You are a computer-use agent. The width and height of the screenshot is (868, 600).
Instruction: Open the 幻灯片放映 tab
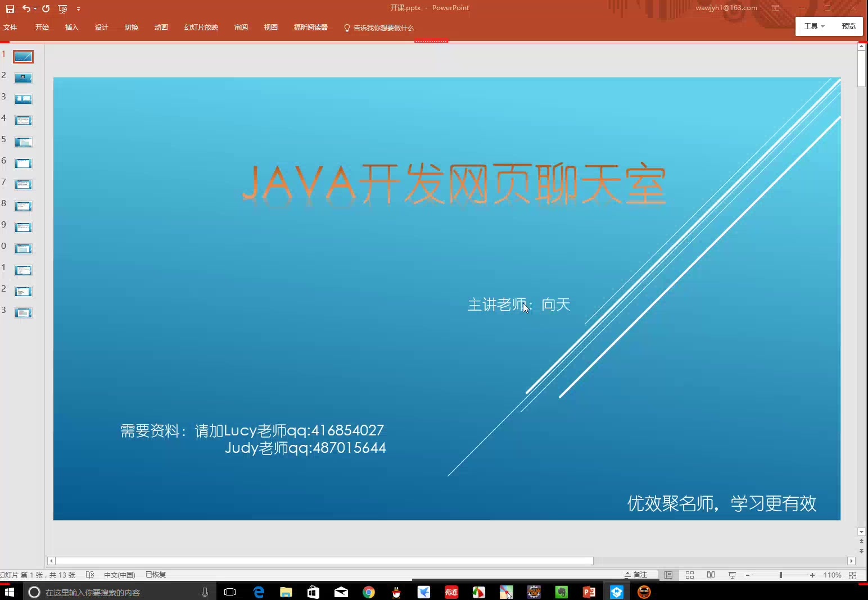coord(201,28)
